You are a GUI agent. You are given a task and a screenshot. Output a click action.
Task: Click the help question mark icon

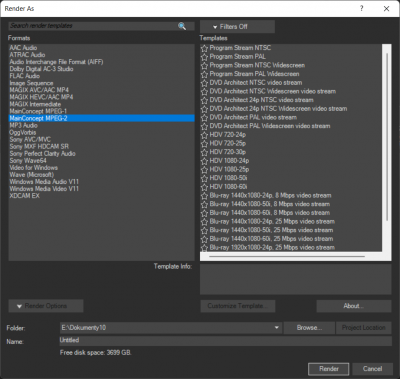(362, 9)
